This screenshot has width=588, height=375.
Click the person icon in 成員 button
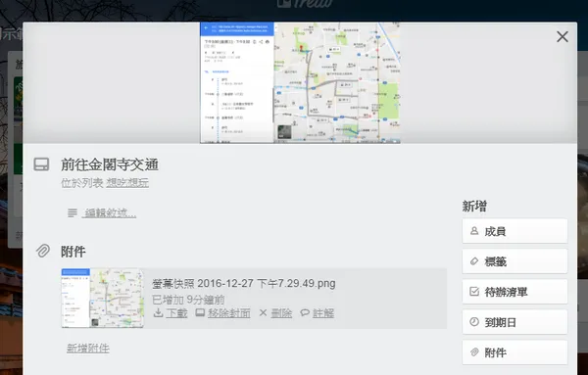click(x=474, y=231)
